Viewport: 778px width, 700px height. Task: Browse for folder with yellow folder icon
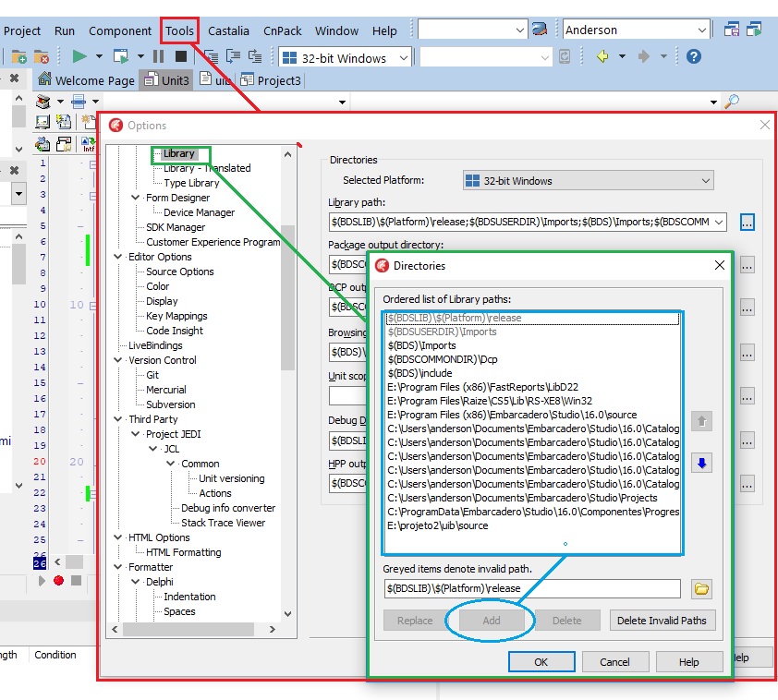coord(701,589)
